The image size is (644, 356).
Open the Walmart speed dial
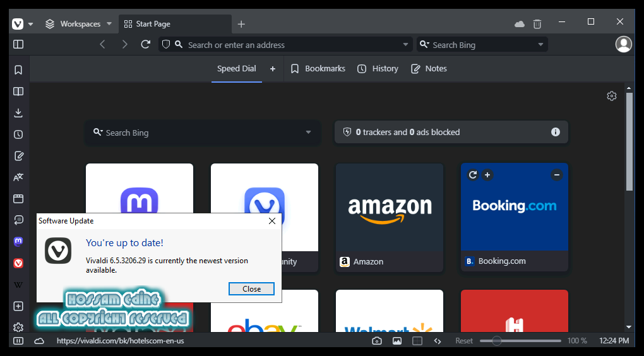[390, 311]
